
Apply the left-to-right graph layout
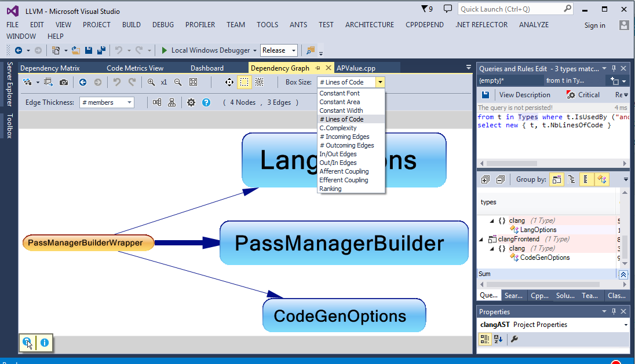(157, 102)
